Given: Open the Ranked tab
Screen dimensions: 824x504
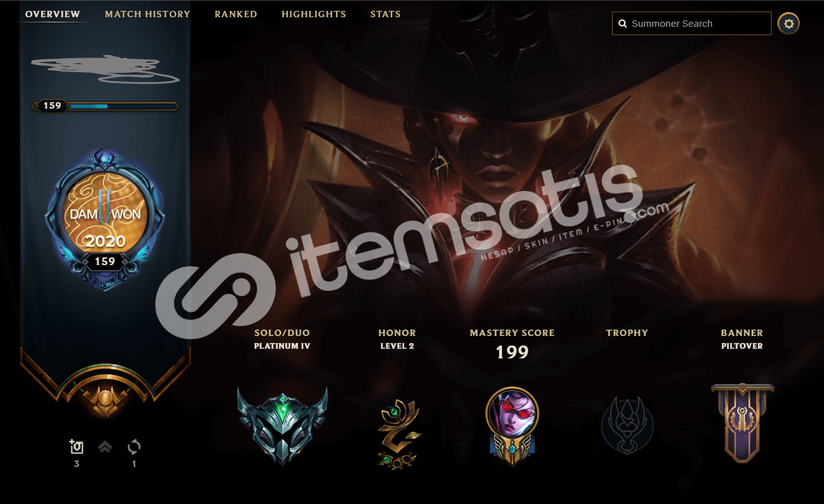Looking at the screenshot, I should point(236,14).
